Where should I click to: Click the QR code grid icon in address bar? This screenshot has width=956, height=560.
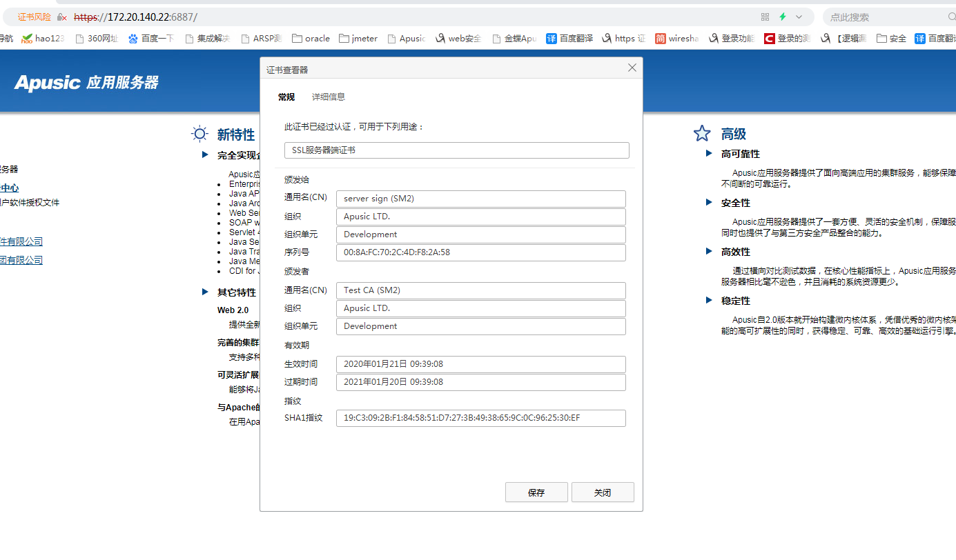point(765,17)
